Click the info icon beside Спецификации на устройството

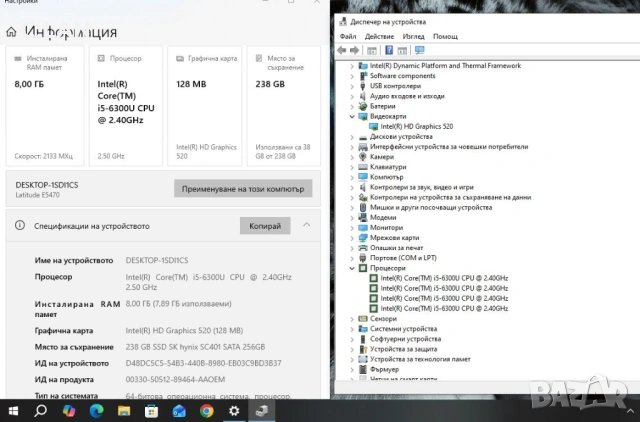20,225
